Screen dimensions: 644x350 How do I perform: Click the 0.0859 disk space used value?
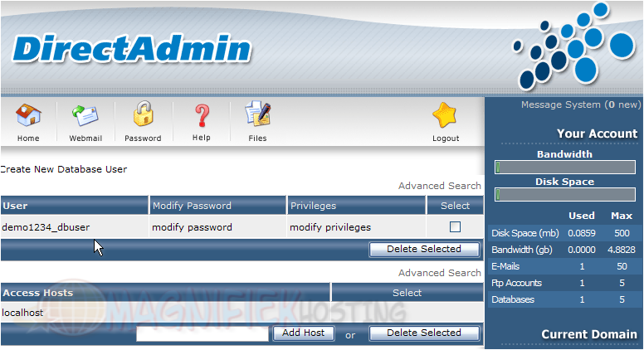point(582,233)
